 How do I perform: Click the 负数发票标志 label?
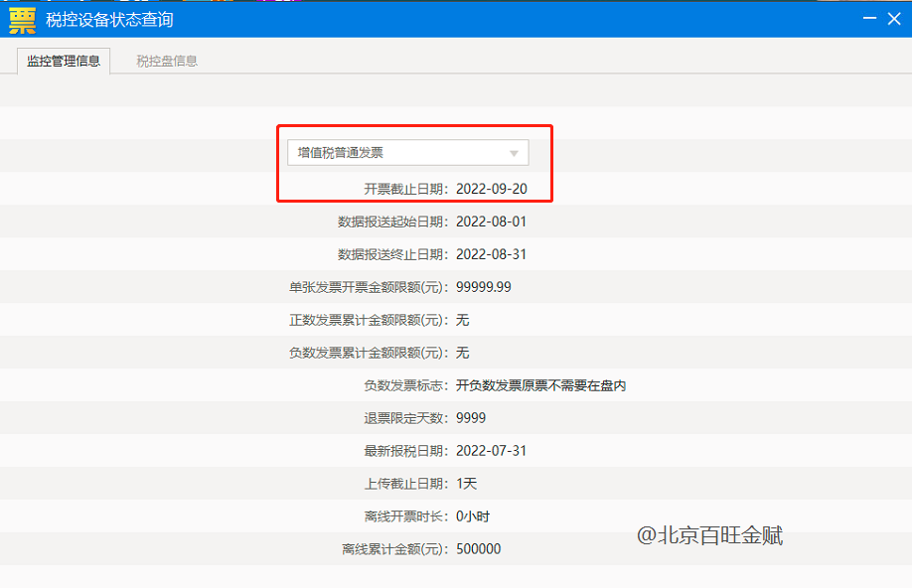click(x=406, y=385)
